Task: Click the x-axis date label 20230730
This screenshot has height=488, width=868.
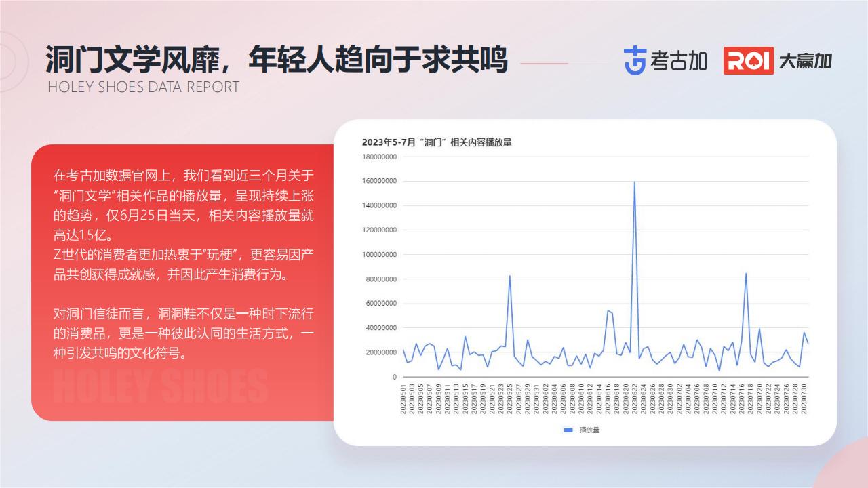Action: point(804,399)
